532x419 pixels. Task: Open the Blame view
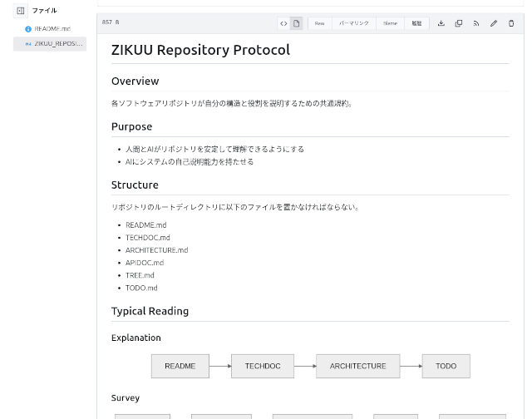[x=390, y=23]
